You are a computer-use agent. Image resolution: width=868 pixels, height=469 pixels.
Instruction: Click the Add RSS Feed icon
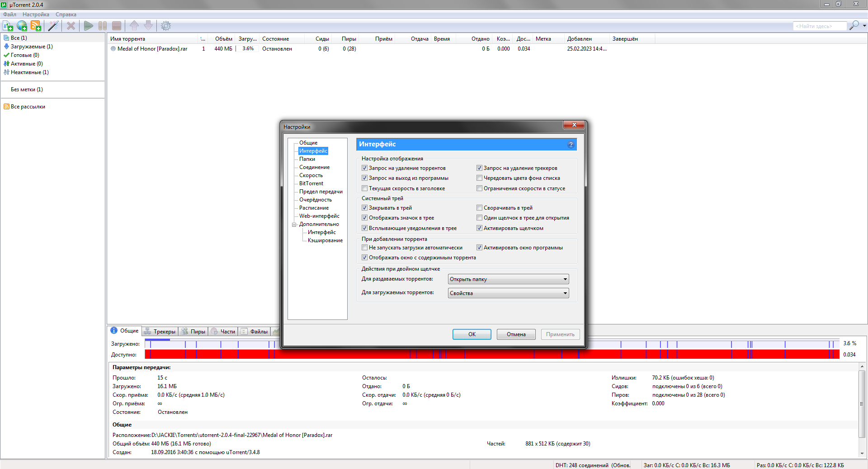pos(36,26)
